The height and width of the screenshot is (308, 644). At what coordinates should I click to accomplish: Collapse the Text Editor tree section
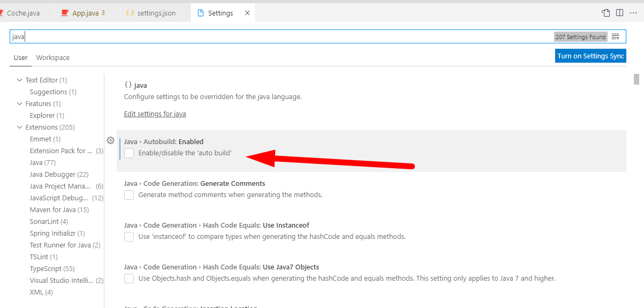tap(20, 80)
